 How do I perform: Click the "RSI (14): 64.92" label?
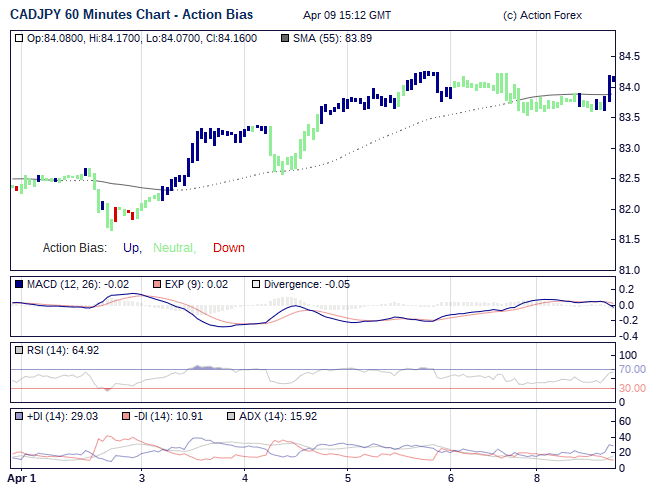63,350
